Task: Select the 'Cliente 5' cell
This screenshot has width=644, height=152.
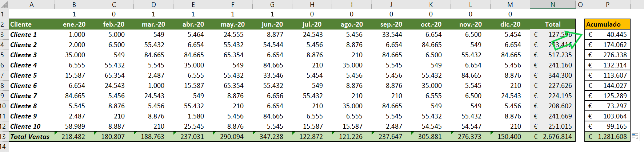Action: tap(32, 75)
